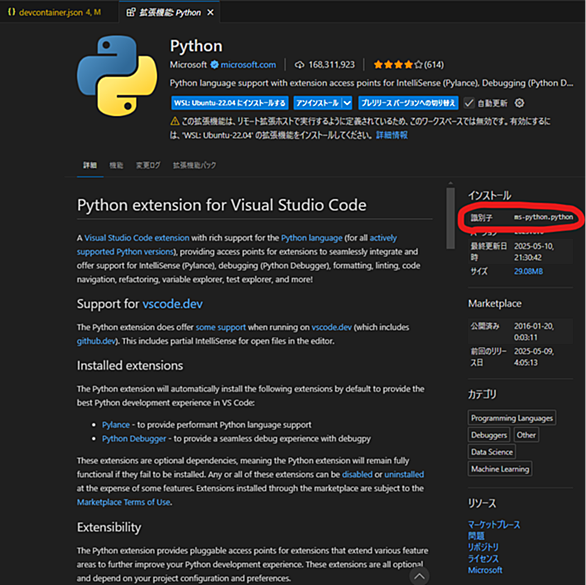Click the 2025-05-10, 21:30:42 last updated value
The height and width of the screenshot is (585, 586).
pos(534,252)
